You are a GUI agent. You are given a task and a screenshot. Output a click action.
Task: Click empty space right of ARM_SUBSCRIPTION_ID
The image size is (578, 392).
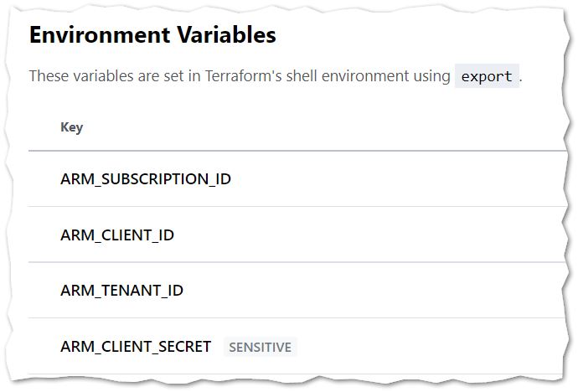(x=394, y=179)
